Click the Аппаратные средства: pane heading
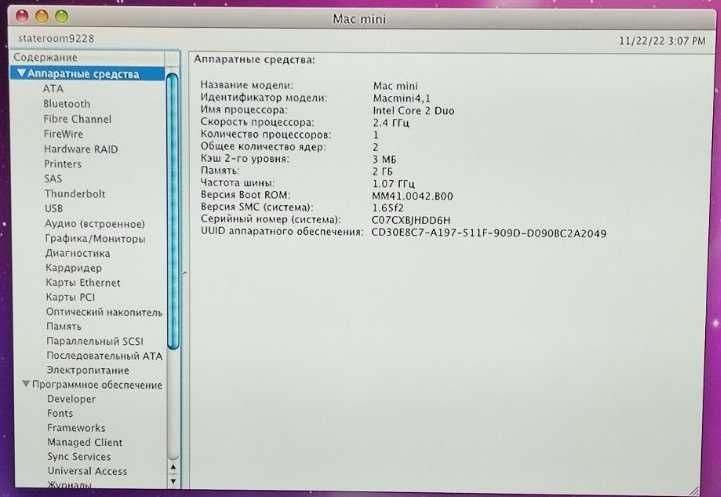 tap(254, 59)
